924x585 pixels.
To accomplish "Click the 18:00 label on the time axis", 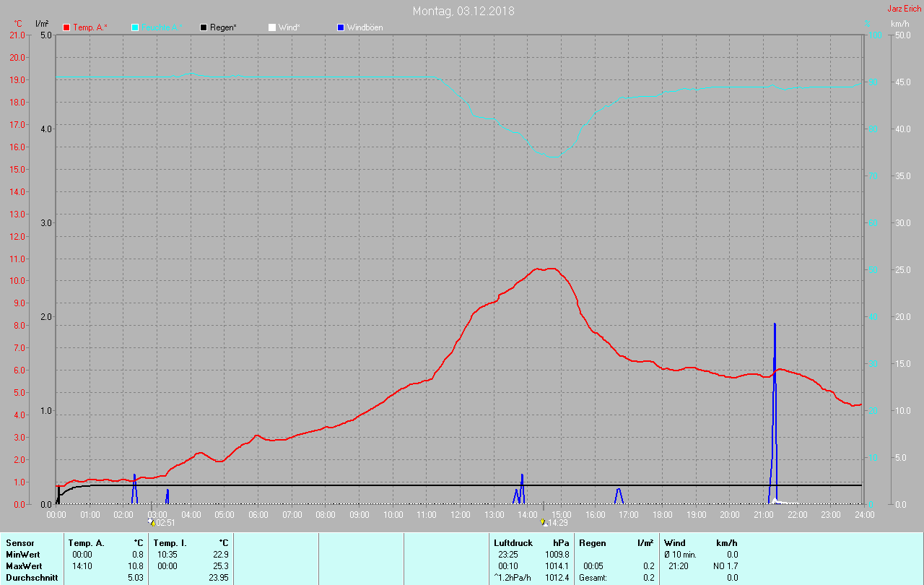I will click(x=662, y=515).
